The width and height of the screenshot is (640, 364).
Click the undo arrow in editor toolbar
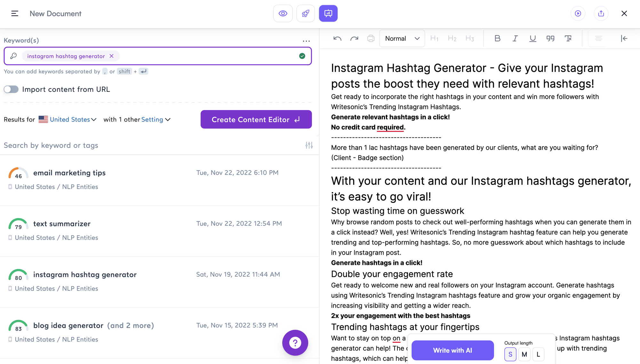337,38
